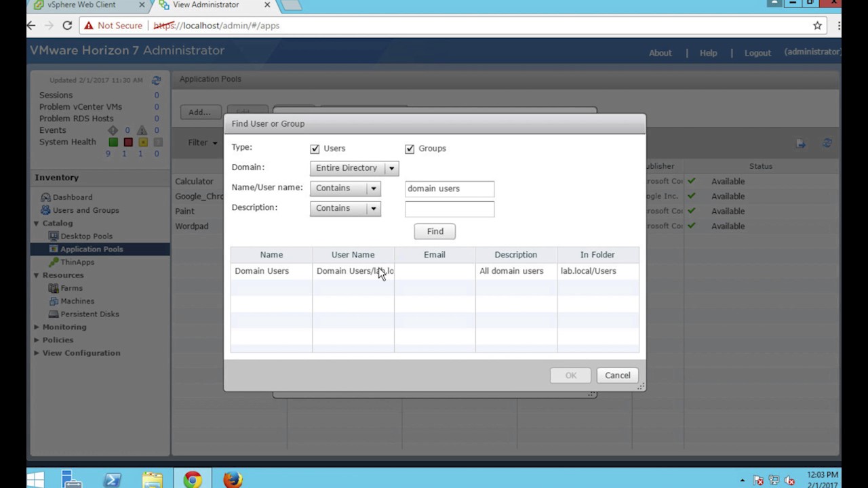Click the Events error diamond icon
The width and height of the screenshot is (868, 488).
click(x=113, y=130)
